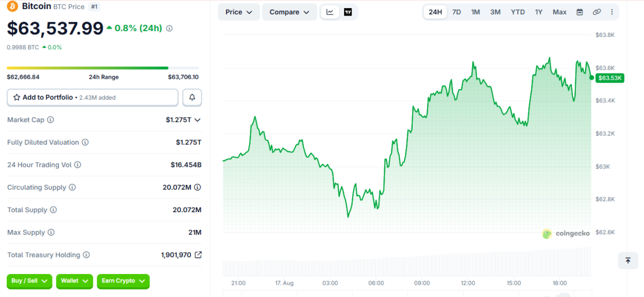644x297 pixels.
Task: Click the 0.9988 BTC value
Action: pos(23,47)
